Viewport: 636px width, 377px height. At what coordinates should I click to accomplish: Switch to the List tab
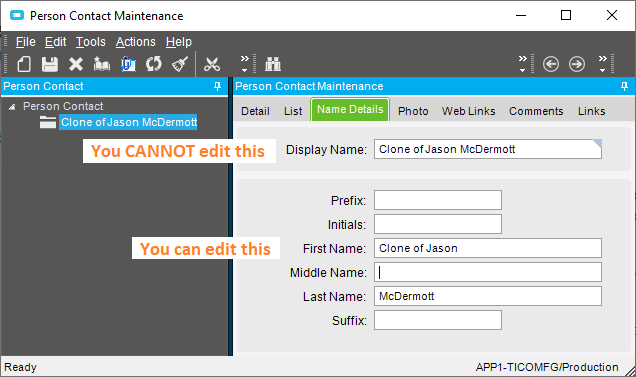[x=293, y=111]
